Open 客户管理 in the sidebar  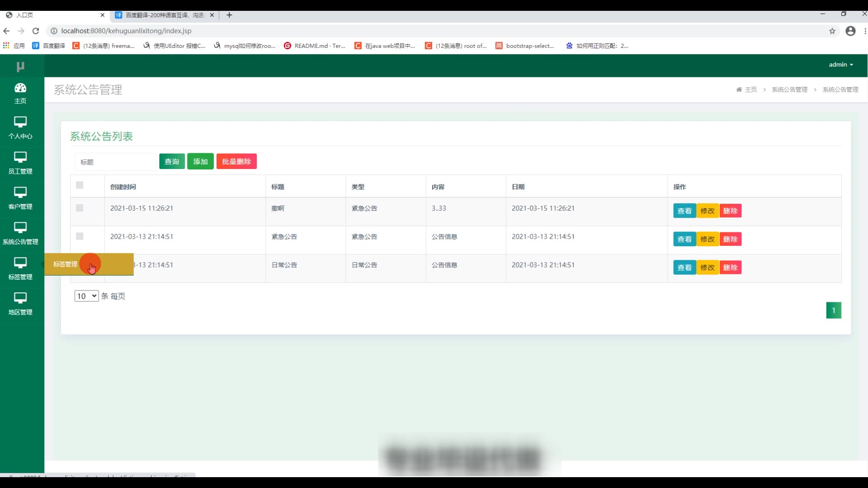pos(20,198)
